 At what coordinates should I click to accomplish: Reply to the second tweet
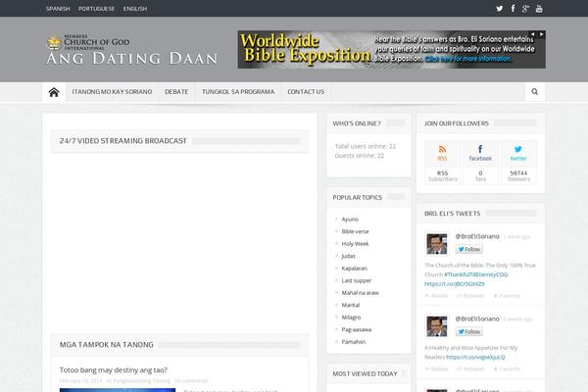click(x=437, y=368)
